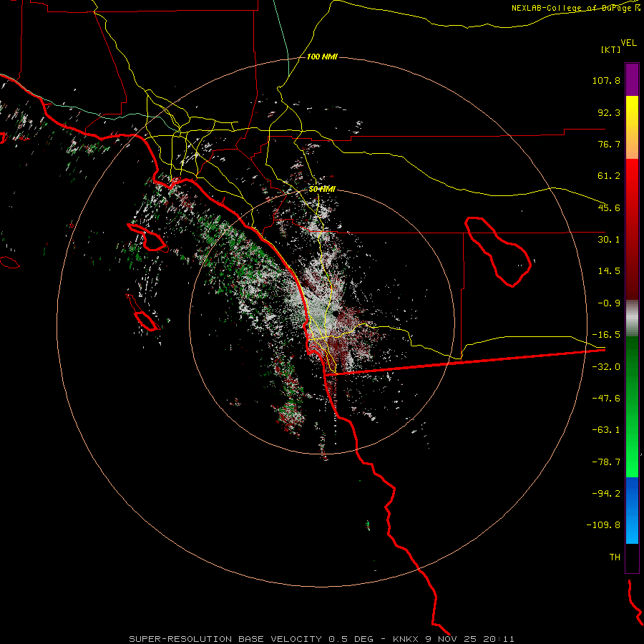Click the TH threshold label
Screen dimensions: 644x644
coord(615,557)
